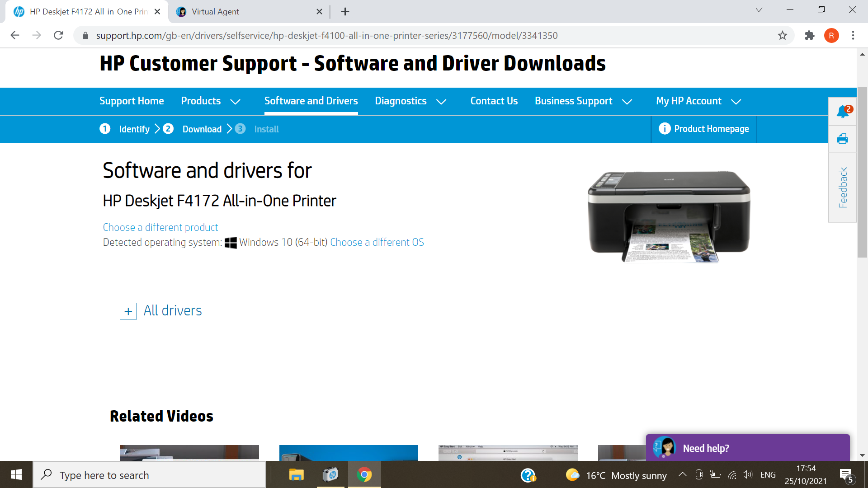
Task: Open the Meet Now tray icon
Action: click(699, 474)
